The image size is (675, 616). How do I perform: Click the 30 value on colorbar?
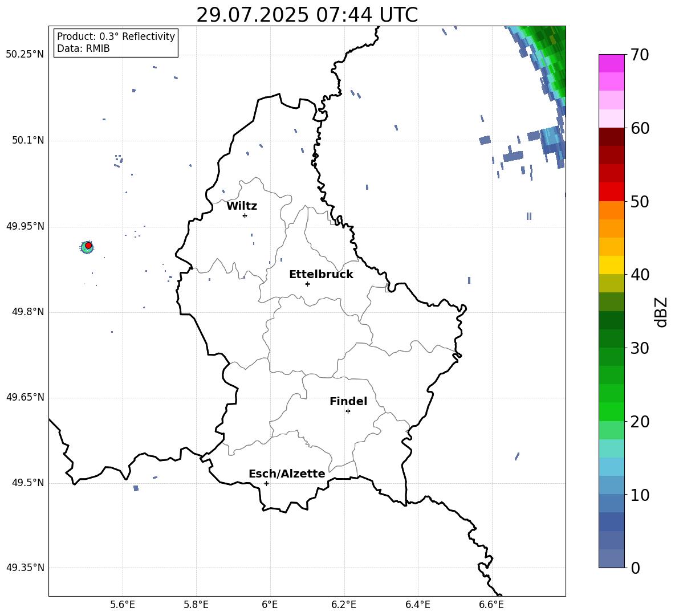pos(640,348)
